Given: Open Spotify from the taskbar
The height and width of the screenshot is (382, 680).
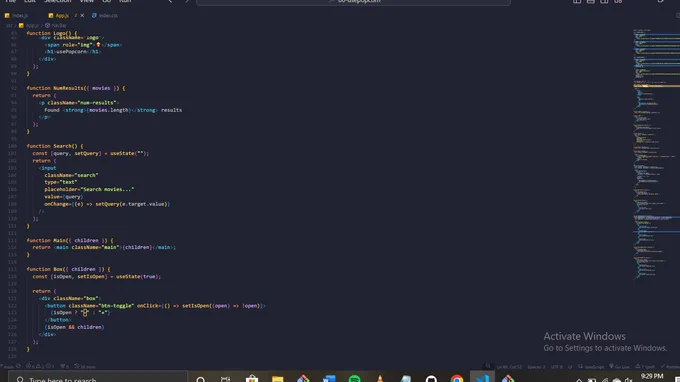Looking at the screenshot, I should point(354,379).
